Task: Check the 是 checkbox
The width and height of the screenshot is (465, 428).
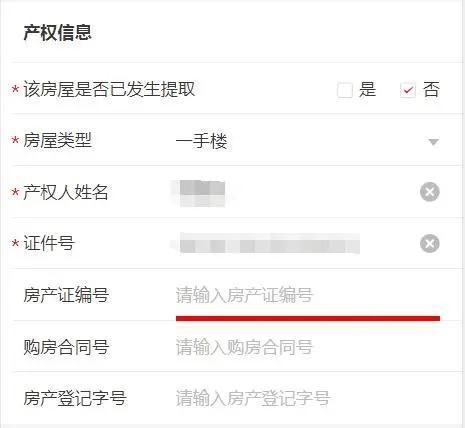Action: [345, 90]
